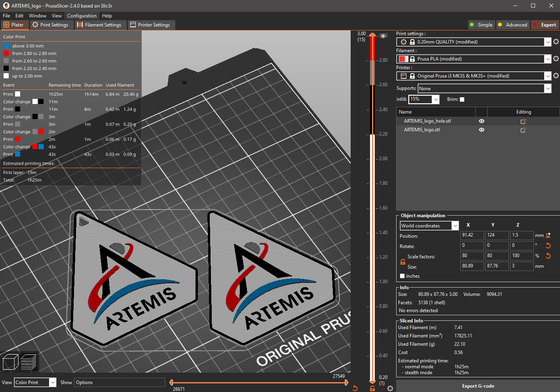Open settings gear beside Filament preset

(556, 59)
